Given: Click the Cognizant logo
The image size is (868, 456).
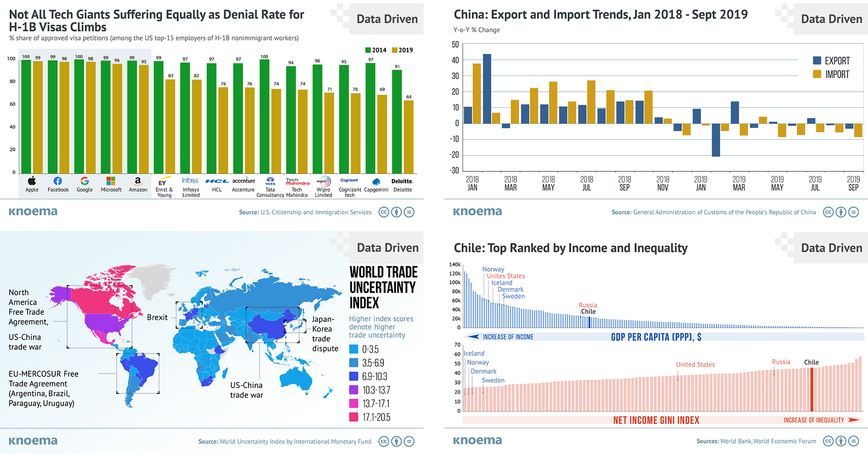Looking at the screenshot, I should 349,180.
